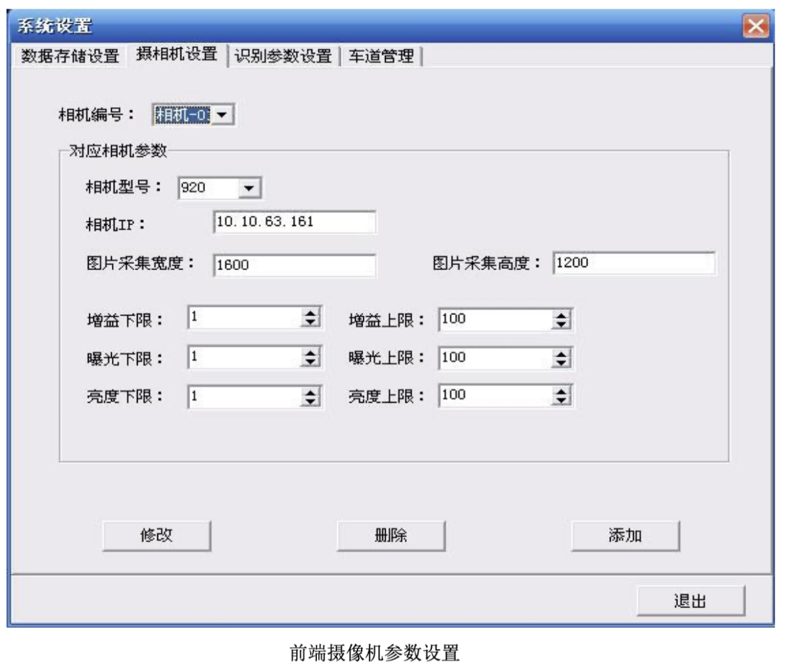The width and height of the screenshot is (790, 672).
Task: Click the 添加 button to add camera
Action: (x=625, y=536)
